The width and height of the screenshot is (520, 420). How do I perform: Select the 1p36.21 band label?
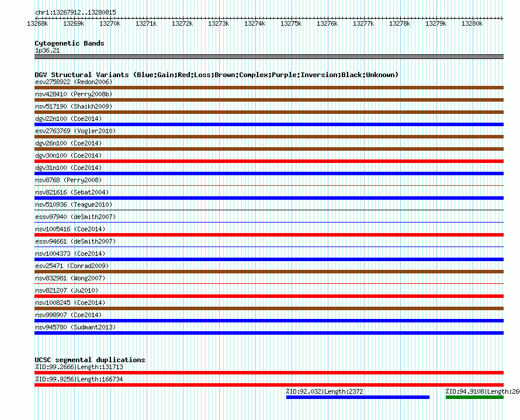47,50
